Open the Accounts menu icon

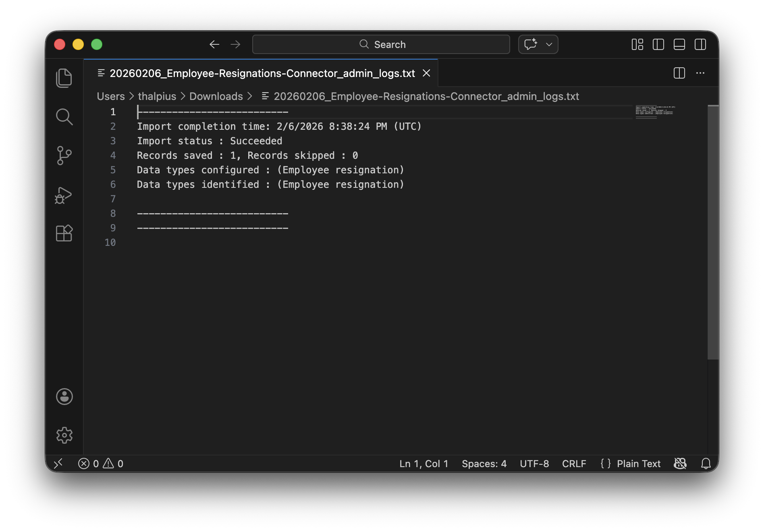tap(64, 397)
